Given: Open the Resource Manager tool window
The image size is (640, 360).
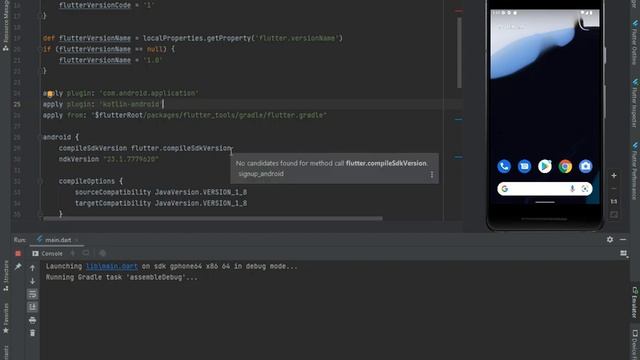Looking at the screenshot, I should (6, 25).
